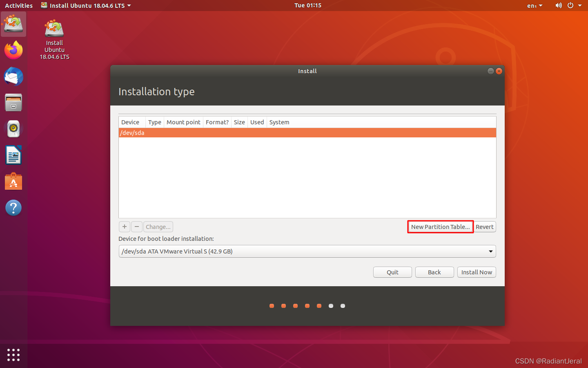Open Install Ubuntu 18.04.6 LTS app menu
The width and height of the screenshot is (588, 368).
86,5
